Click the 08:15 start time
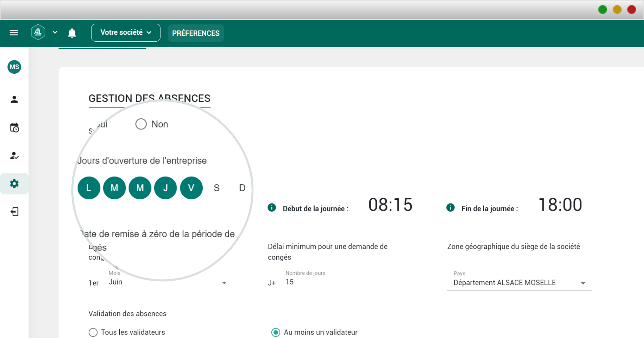 coord(390,205)
